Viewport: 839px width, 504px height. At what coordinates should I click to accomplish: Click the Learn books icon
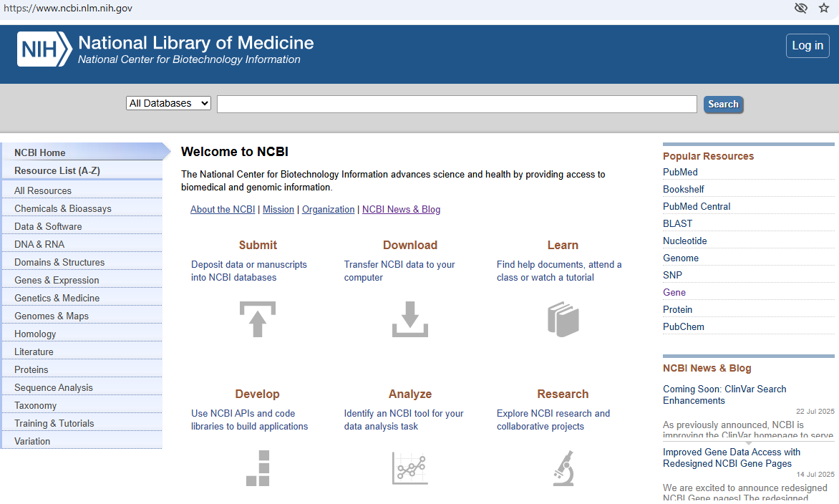pos(563,319)
